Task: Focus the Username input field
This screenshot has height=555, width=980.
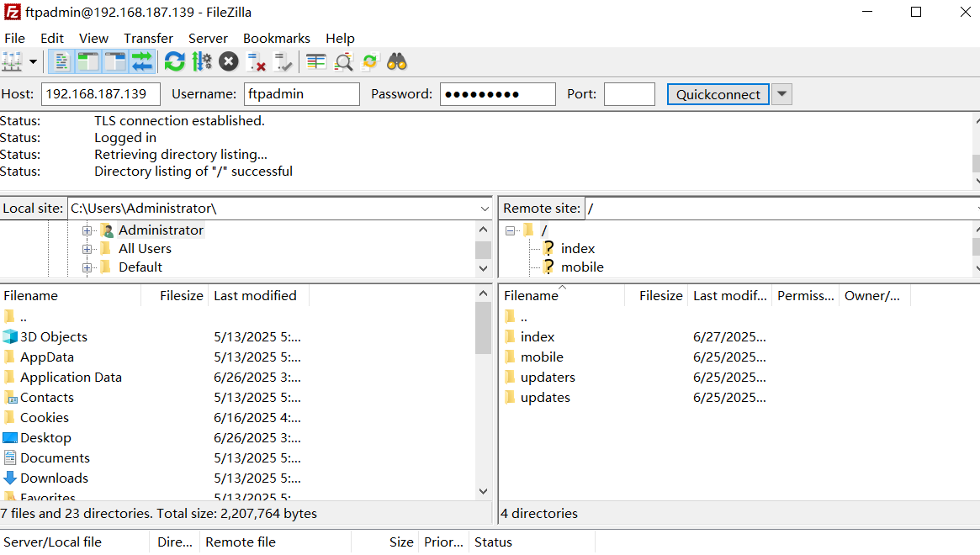Action: [302, 94]
